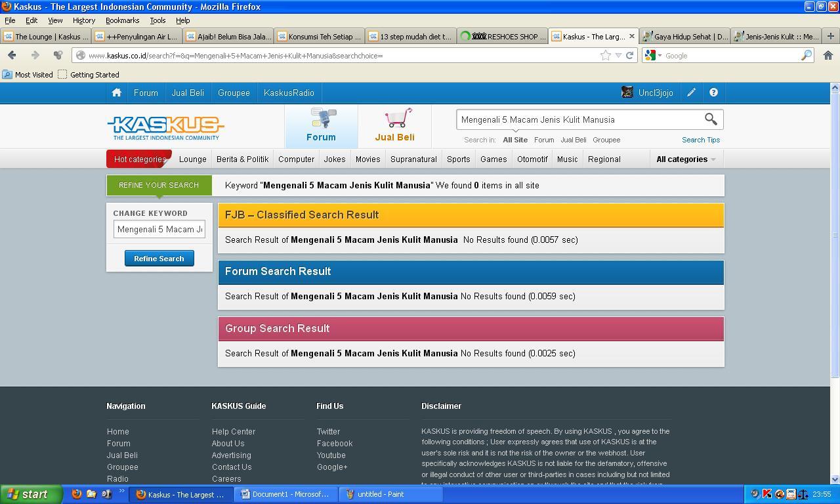
Task: Open the View menu
Action: click(55, 20)
